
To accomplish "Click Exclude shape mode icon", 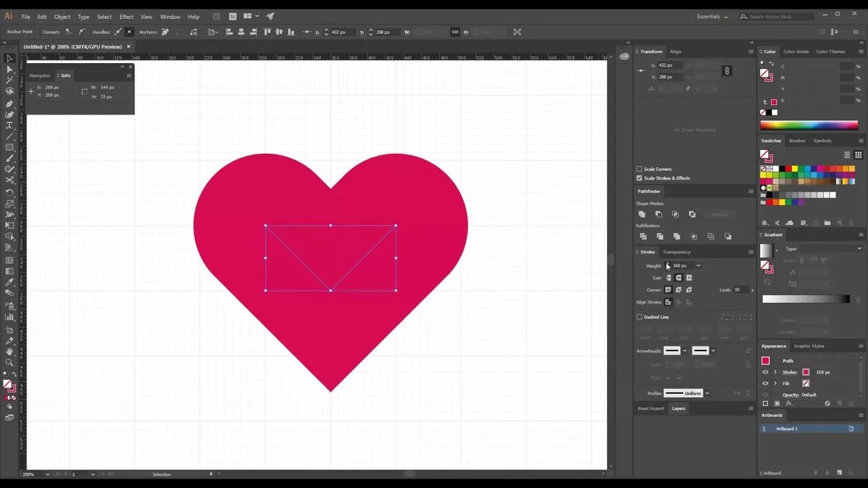I will click(x=692, y=214).
